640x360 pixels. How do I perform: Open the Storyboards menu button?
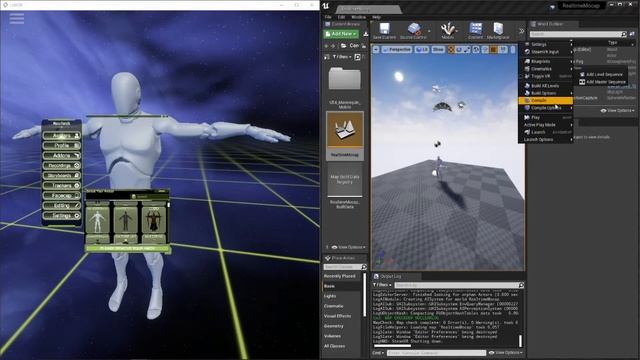62,176
